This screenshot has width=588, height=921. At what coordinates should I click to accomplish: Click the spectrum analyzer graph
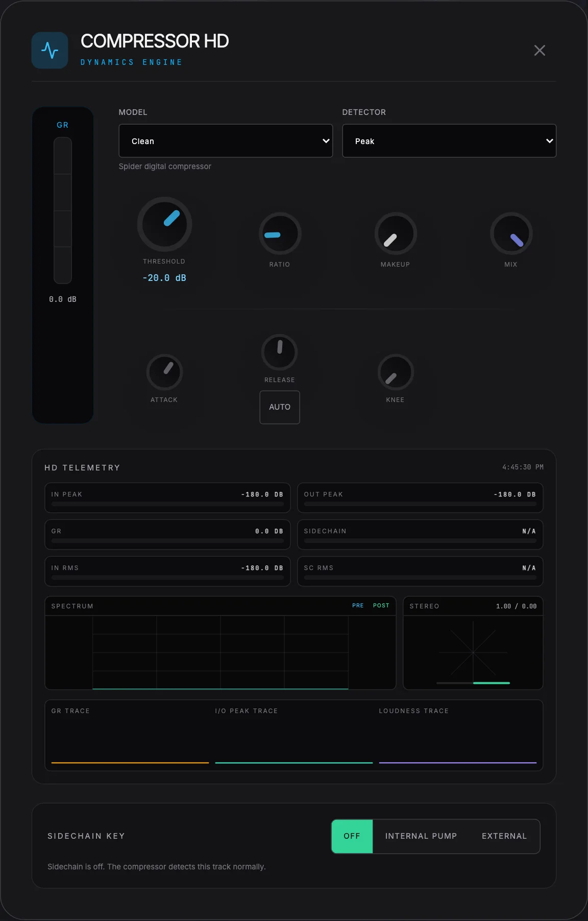220,652
